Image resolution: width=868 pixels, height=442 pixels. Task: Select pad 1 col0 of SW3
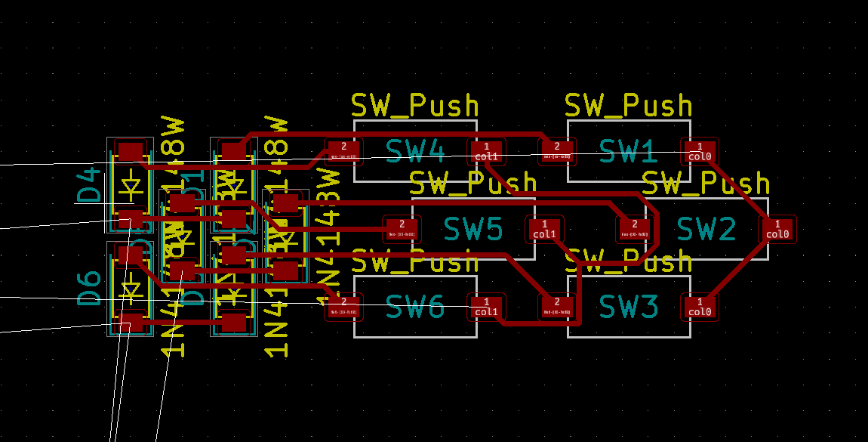tap(700, 307)
